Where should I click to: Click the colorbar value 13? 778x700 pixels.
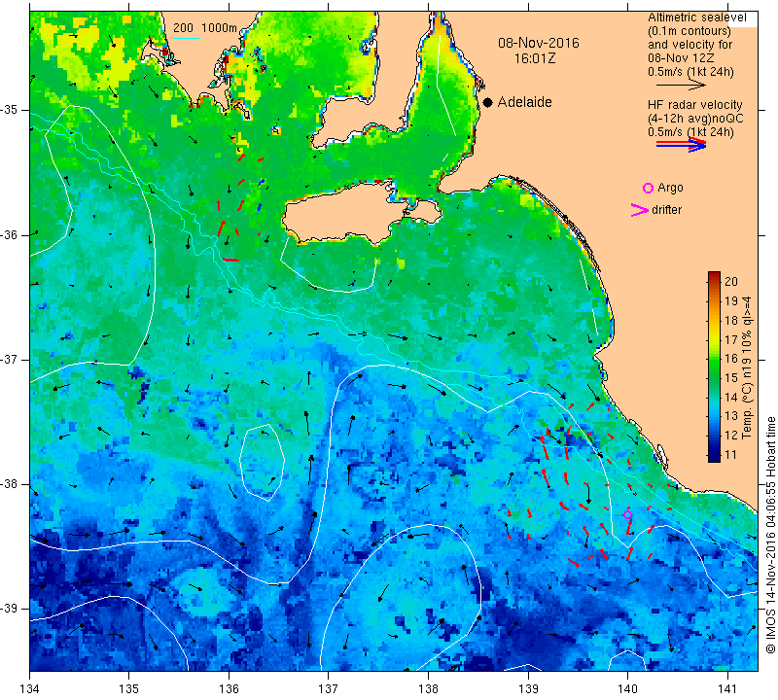coord(731,416)
